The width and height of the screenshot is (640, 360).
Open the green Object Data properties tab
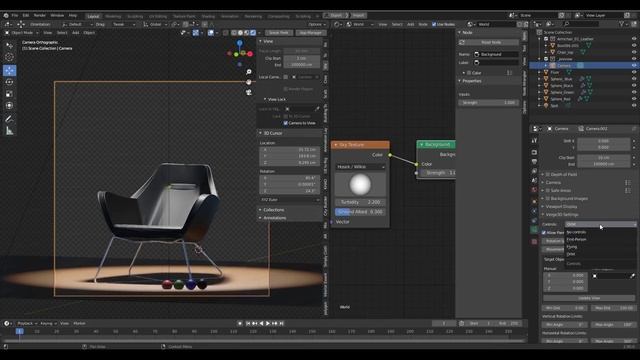[534, 230]
